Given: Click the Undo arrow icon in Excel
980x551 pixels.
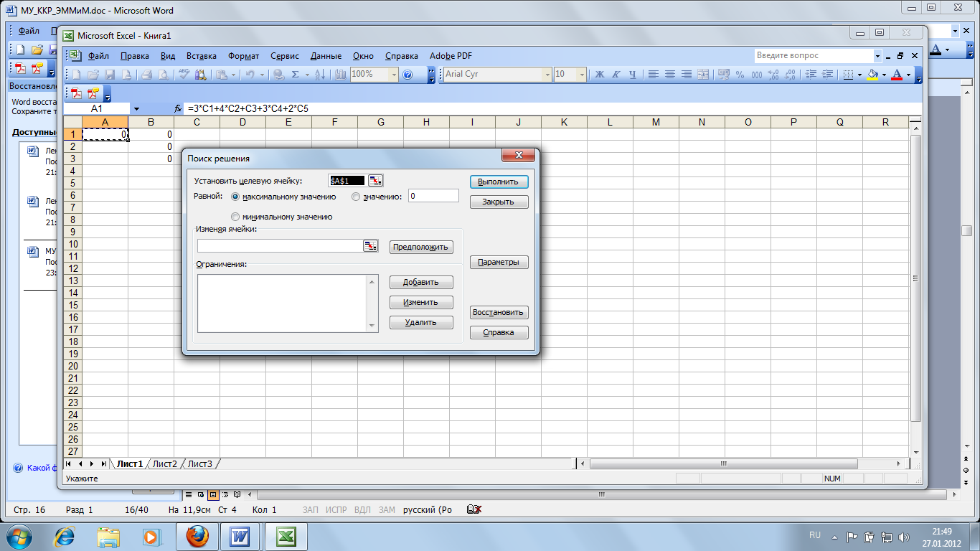Looking at the screenshot, I should (250, 74).
